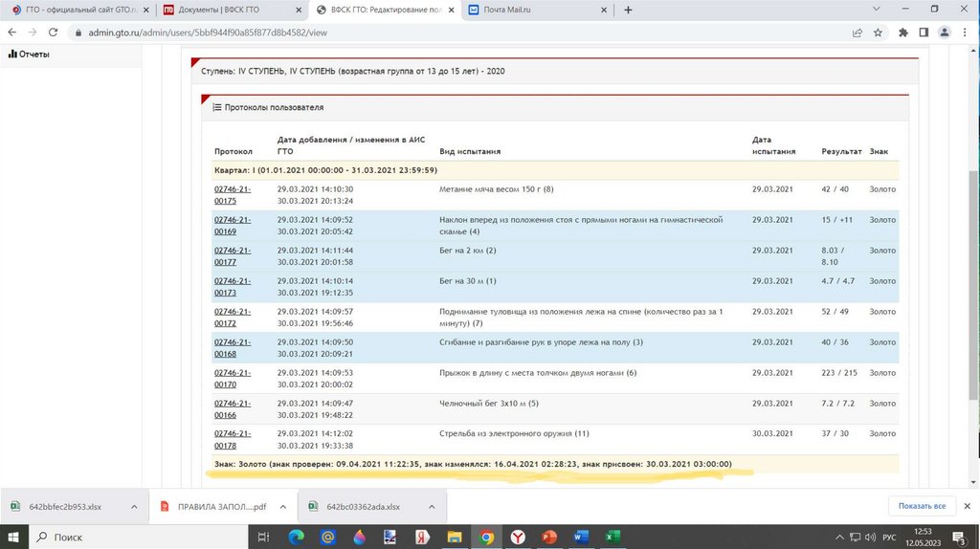Open protocol 02746-21-00175 link
This screenshot has height=549, width=980.
pyautogui.click(x=233, y=195)
